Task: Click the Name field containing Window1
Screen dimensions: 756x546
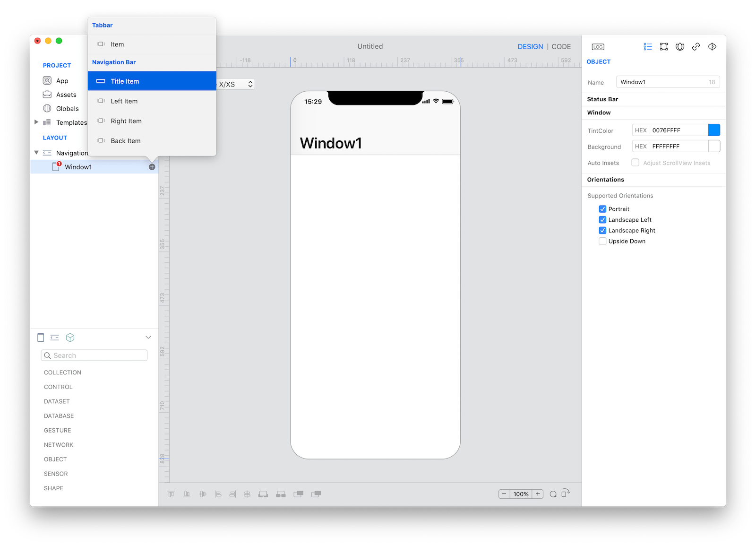Action: coord(668,82)
